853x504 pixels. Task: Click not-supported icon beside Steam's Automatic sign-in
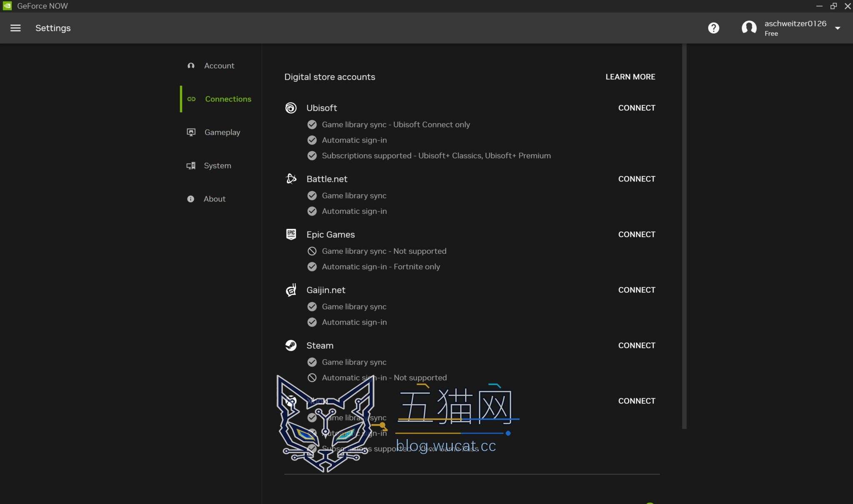(312, 378)
